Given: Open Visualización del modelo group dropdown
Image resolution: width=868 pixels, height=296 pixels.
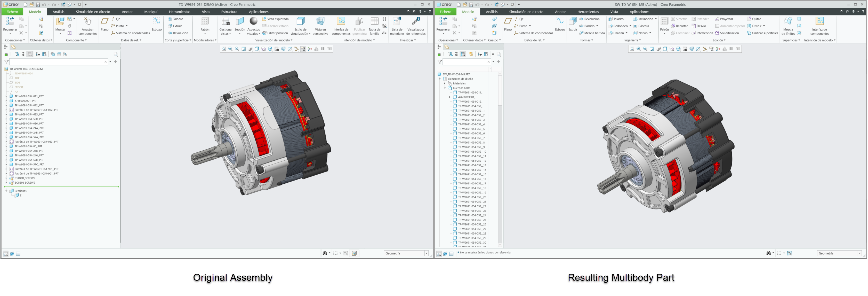Looking at the screenshot, I should 274,40.
